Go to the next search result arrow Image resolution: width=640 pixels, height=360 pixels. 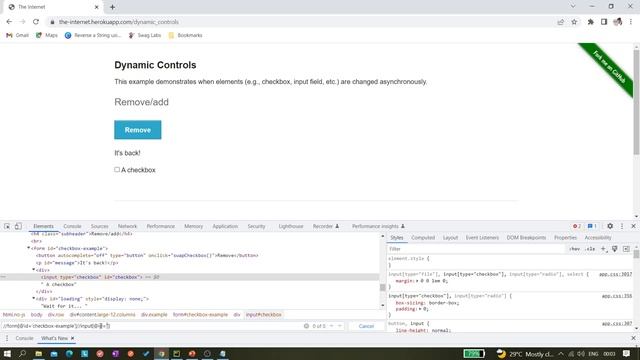[x=340, y=326]
